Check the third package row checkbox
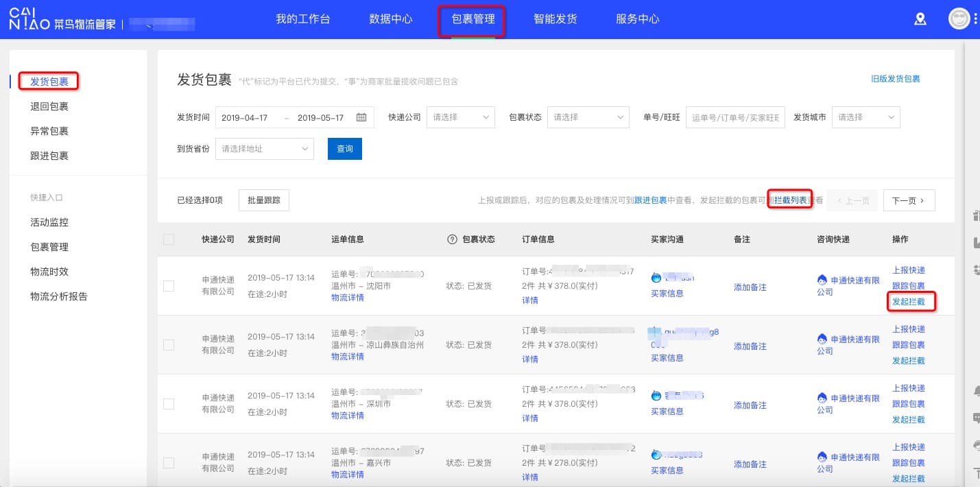The width and height of the screenshot is (980, 487). [169, 404]
